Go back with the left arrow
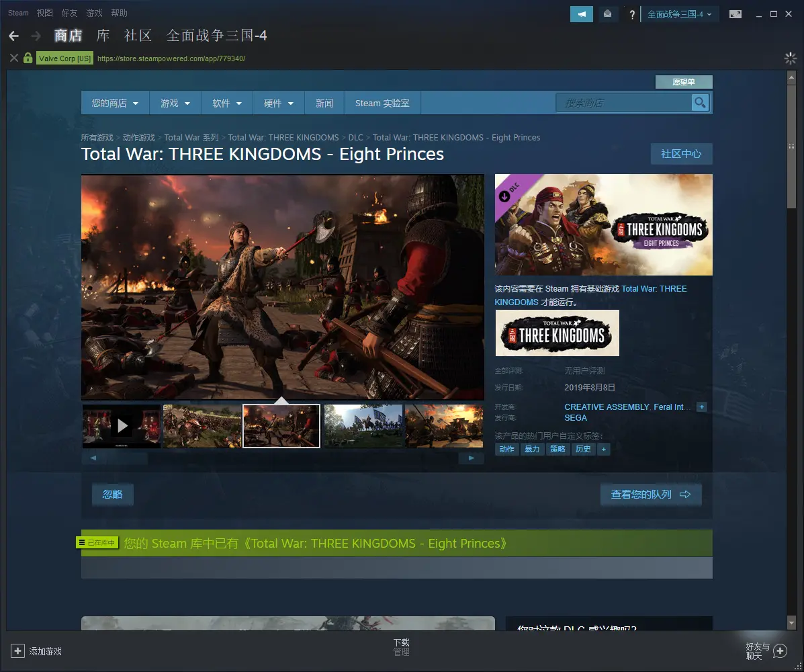 [x=14, y=36]
